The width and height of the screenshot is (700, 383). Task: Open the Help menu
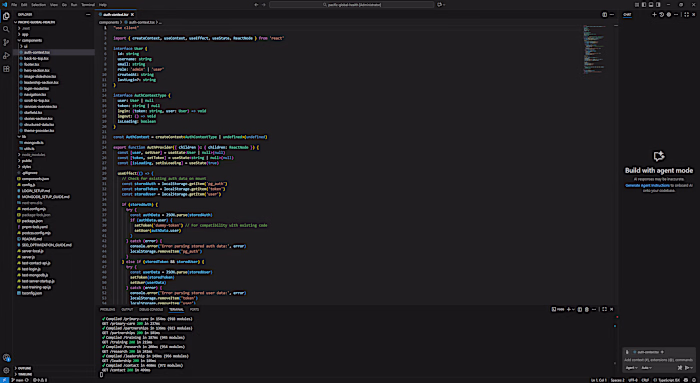point(103,4)
